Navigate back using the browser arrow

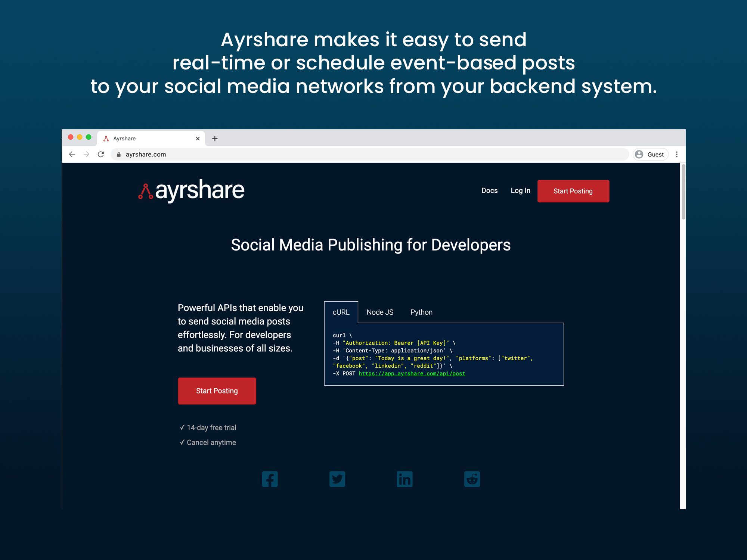coord(72,154)
